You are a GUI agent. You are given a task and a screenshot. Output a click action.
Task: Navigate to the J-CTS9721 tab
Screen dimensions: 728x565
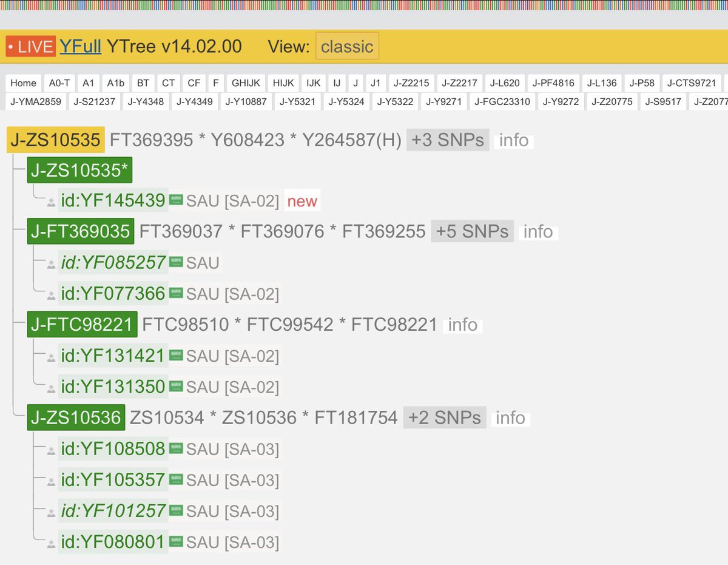coord(692,83)
